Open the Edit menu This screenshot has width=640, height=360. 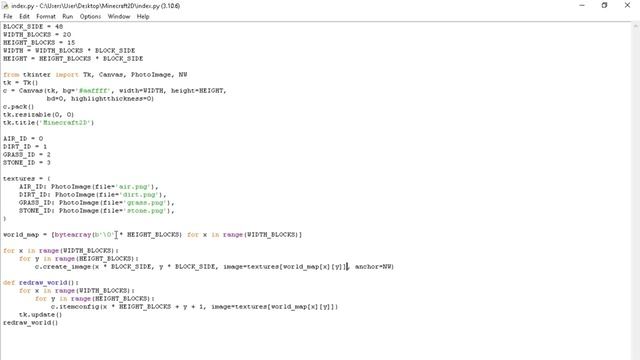click(x=24, y=16)
